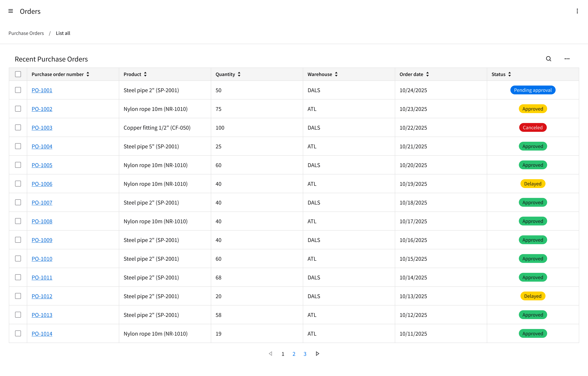Select the PO-1010 row checkbox

point(18,258)
